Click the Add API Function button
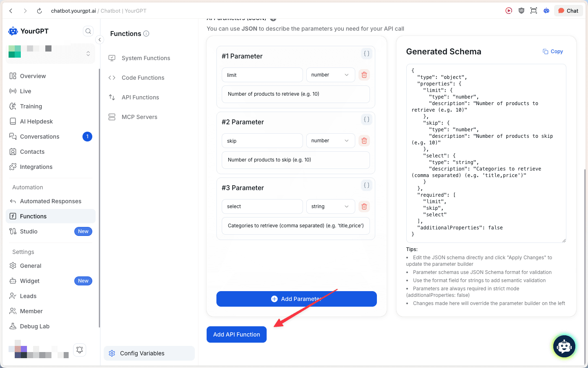This screenshot has width=588, height=368. point(236,334)
